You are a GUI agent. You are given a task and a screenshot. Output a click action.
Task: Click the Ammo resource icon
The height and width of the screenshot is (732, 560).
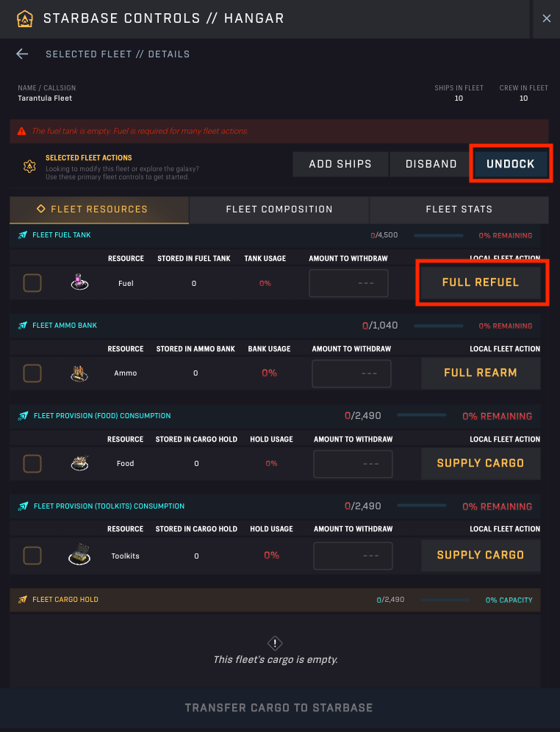tap(79, 373)
